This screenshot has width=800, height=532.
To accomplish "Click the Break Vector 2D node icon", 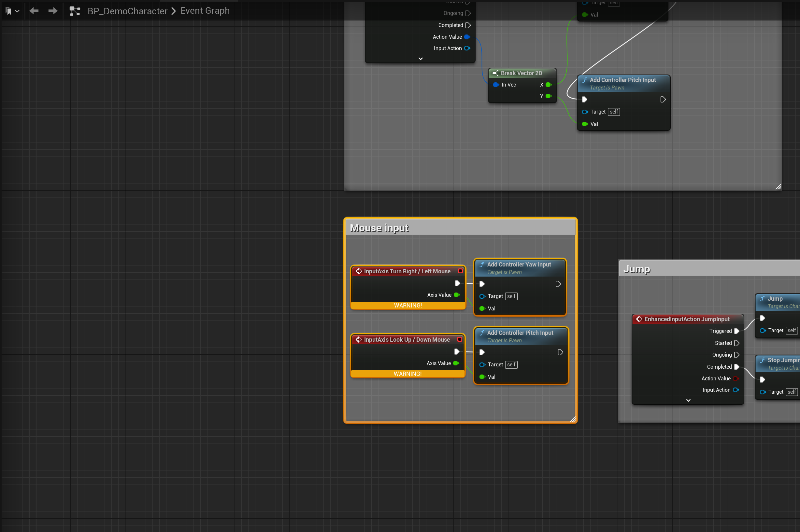I will (495, 73).
